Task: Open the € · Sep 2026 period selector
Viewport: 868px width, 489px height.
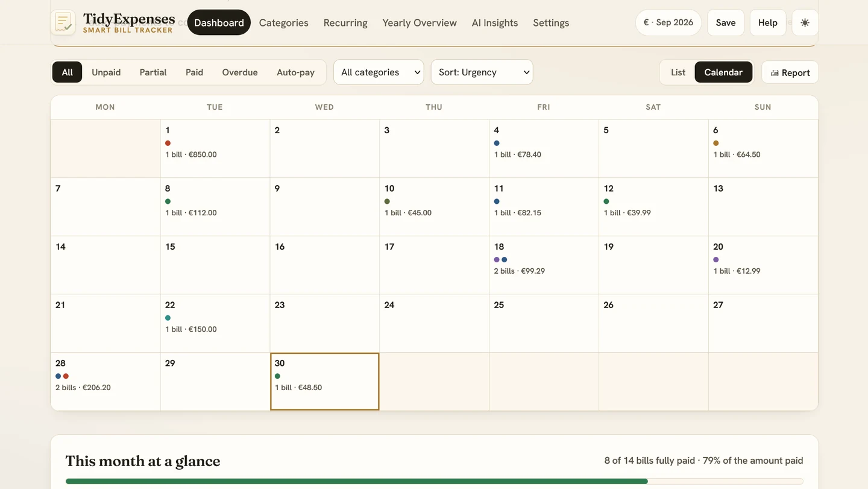Action: [x=668, y=22]
